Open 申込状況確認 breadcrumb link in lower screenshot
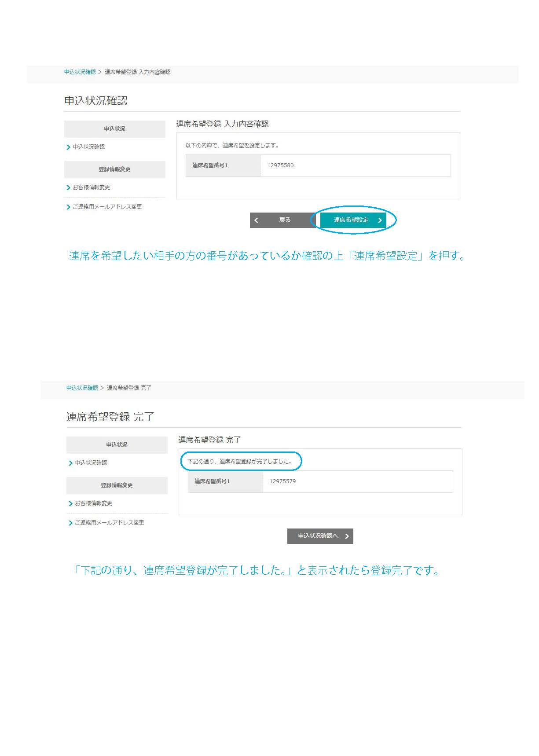The height and width of the screenshot is (756, 539). [82, 388]
